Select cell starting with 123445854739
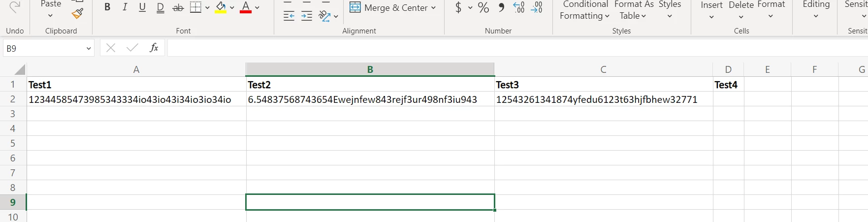Image resolution: width=868 pixels, height=222 pixels. pyautogui.click(x=136, y=99)
